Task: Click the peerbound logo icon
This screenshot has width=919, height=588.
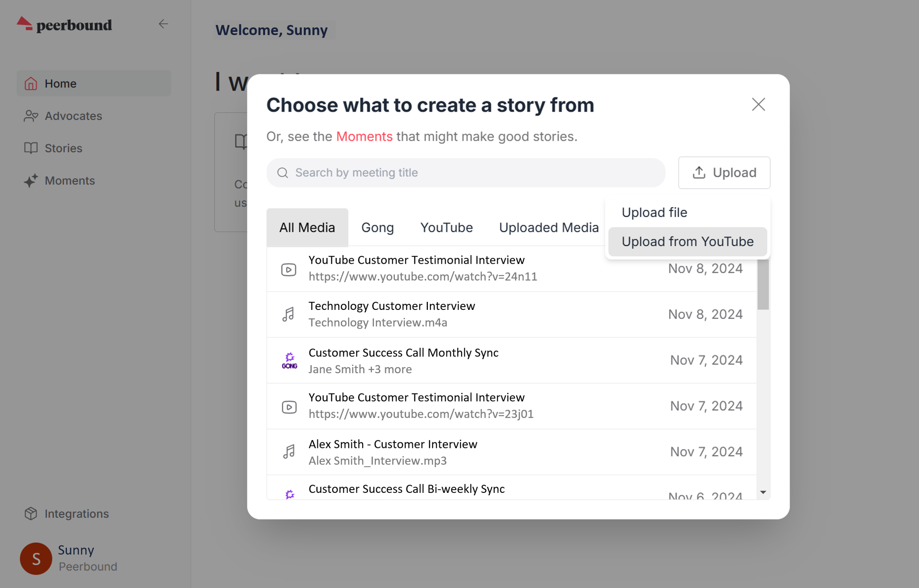Action: click(24, 24)
